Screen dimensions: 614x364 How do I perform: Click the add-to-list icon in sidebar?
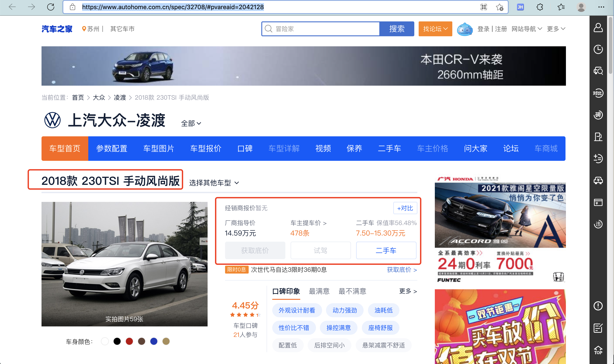tap(598, 158)
